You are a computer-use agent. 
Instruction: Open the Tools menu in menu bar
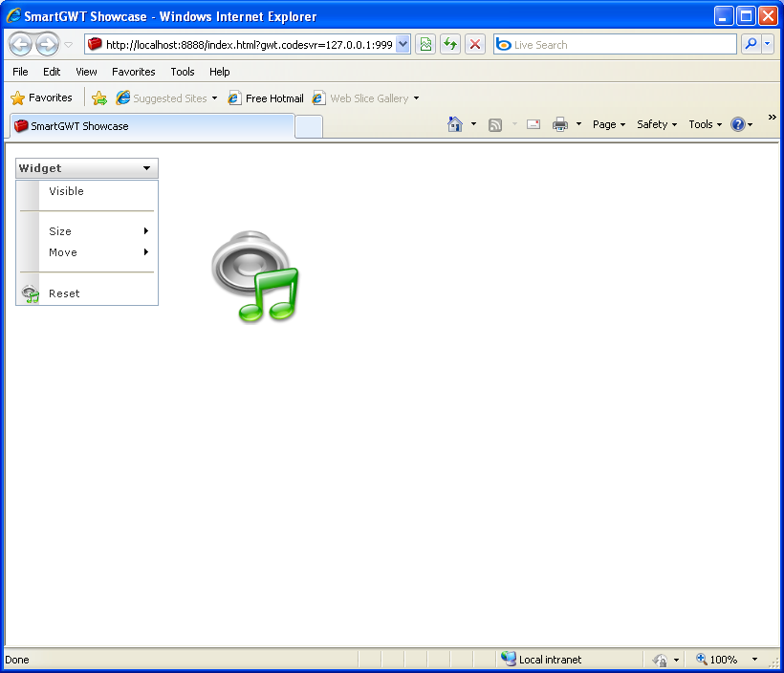click(182, 72)
